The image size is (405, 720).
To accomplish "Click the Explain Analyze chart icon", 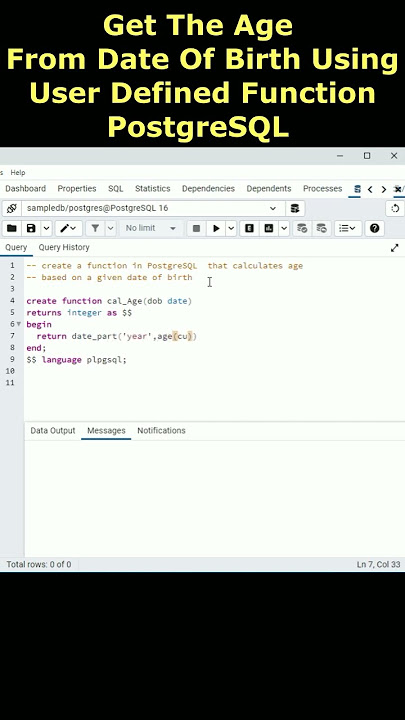I will 269,228.
